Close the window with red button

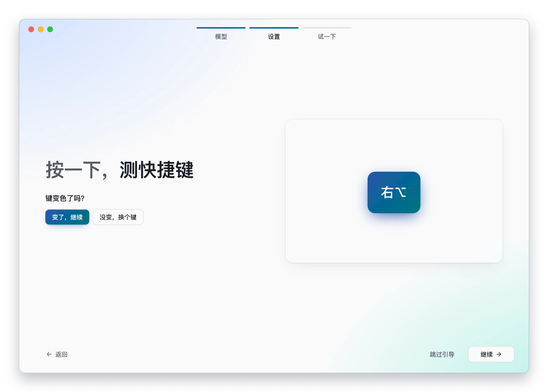(x=31, y=29)
